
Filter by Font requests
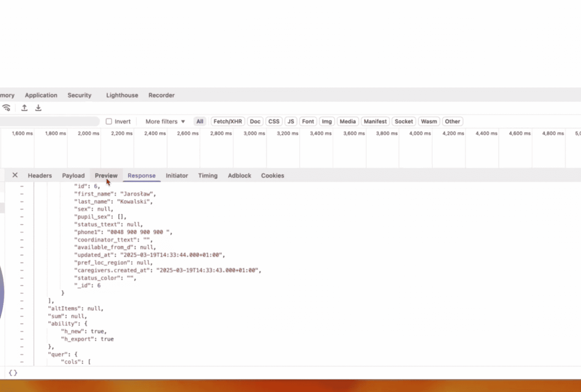[308, 121]
